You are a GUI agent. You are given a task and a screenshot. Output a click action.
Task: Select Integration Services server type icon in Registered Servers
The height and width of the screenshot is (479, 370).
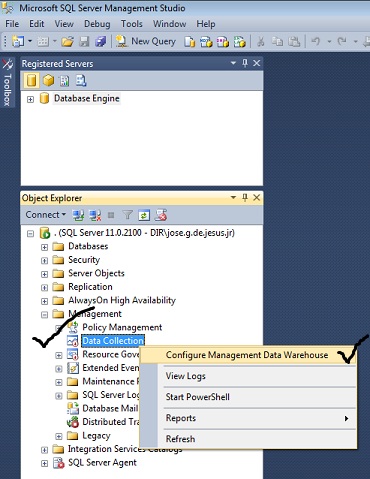click(81, 80)
